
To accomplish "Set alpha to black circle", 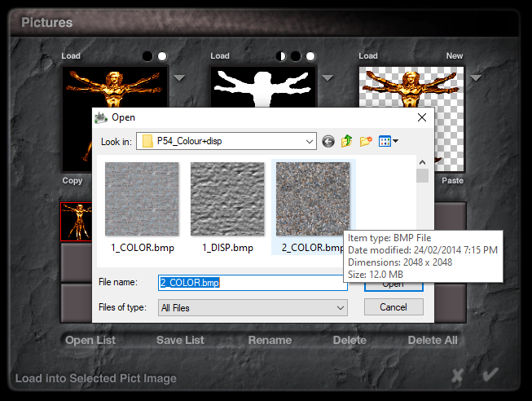I will click(x=296, y=56).
